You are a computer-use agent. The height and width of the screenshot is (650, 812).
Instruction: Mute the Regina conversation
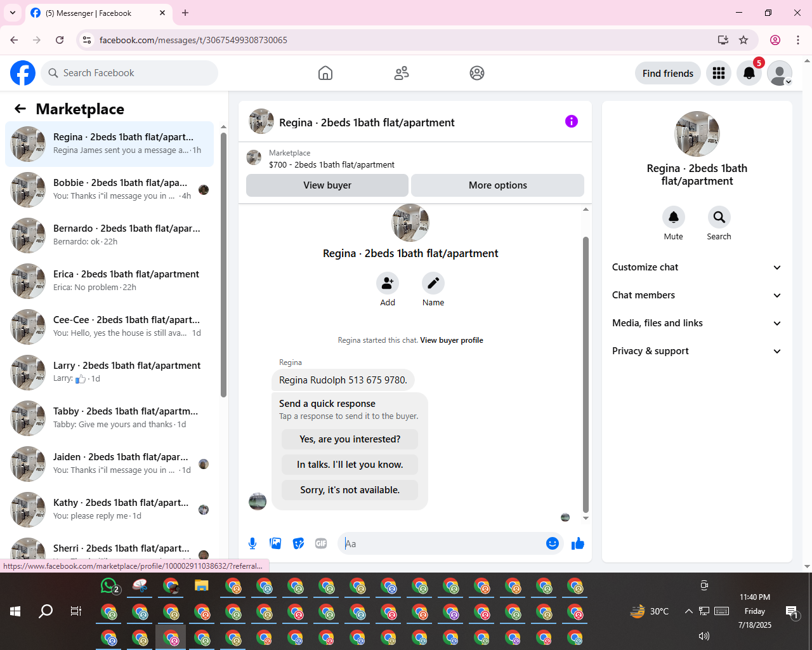pyautogui.click(x=674, y=217)
